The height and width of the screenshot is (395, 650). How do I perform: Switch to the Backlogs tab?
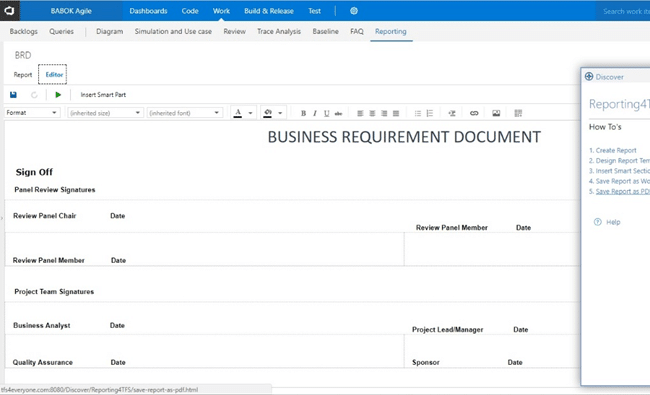click(x=24, y=32)
